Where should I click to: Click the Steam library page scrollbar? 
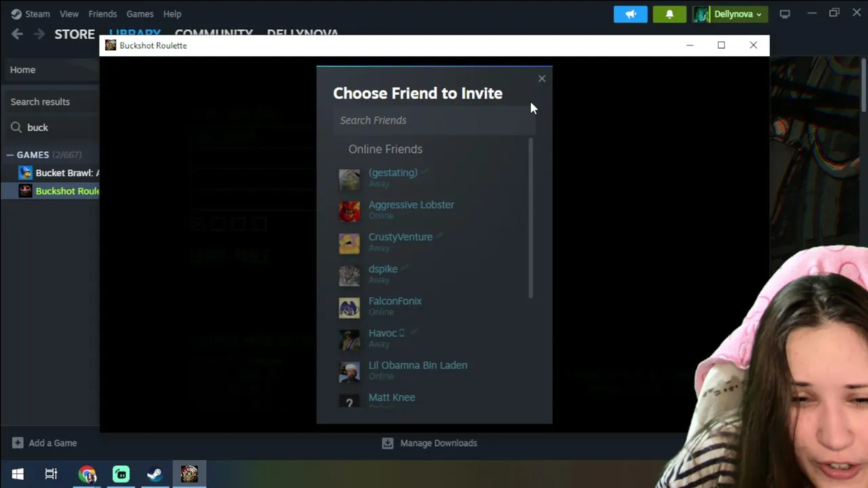tap(864, 84)
